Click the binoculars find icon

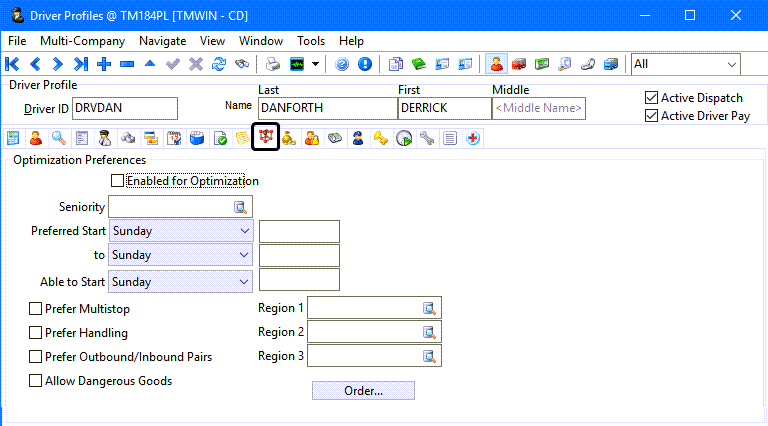[x=241, y=64]
